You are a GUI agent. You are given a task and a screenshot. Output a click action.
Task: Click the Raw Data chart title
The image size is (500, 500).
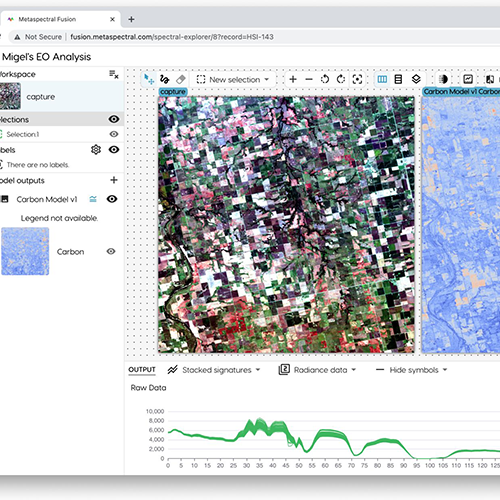pyautogui.click(x=148, y=388)
